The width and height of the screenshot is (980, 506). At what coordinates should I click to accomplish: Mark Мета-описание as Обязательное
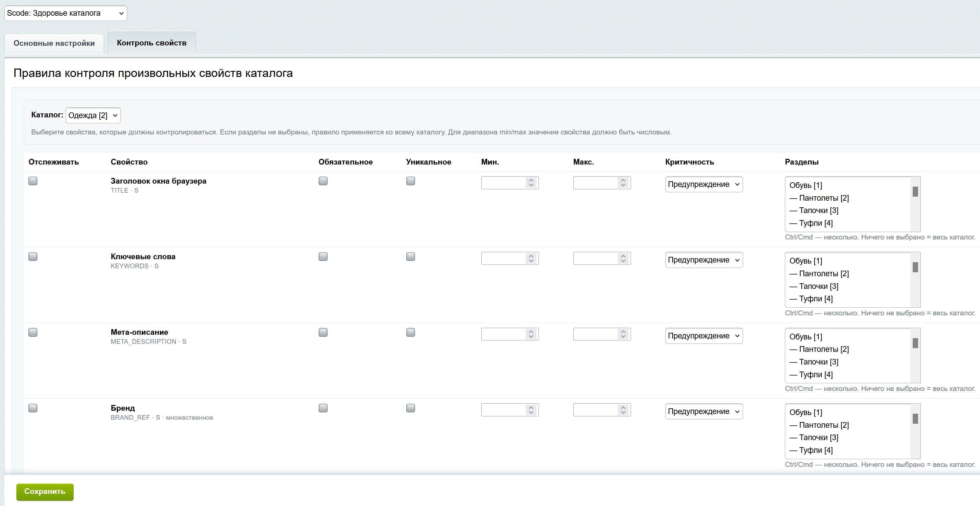point(323,332)
